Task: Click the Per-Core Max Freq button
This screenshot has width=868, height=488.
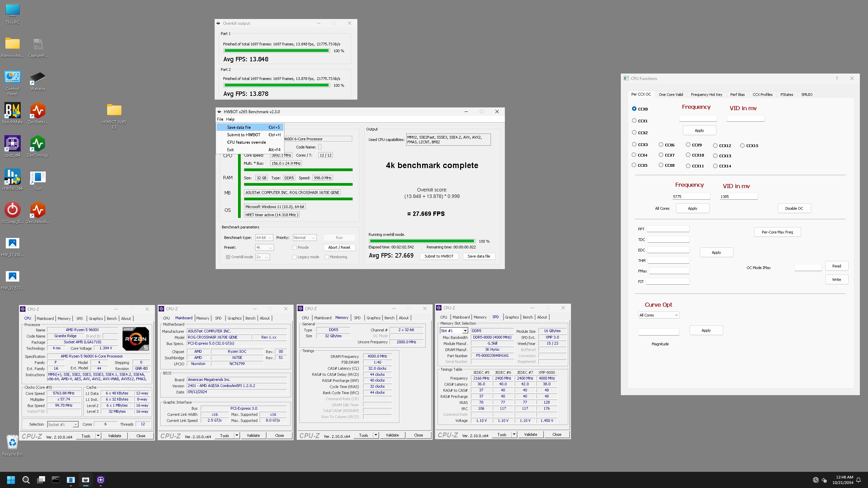Action: click(x=777, y=232)
